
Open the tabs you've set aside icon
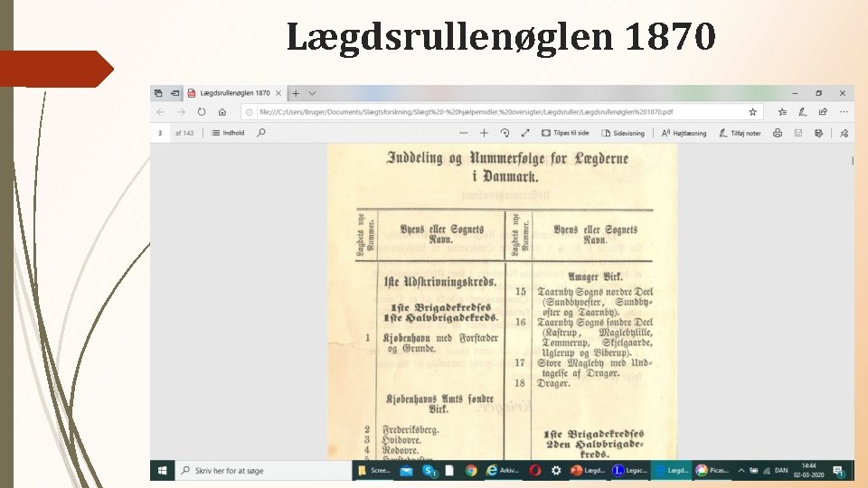point(158,93)
